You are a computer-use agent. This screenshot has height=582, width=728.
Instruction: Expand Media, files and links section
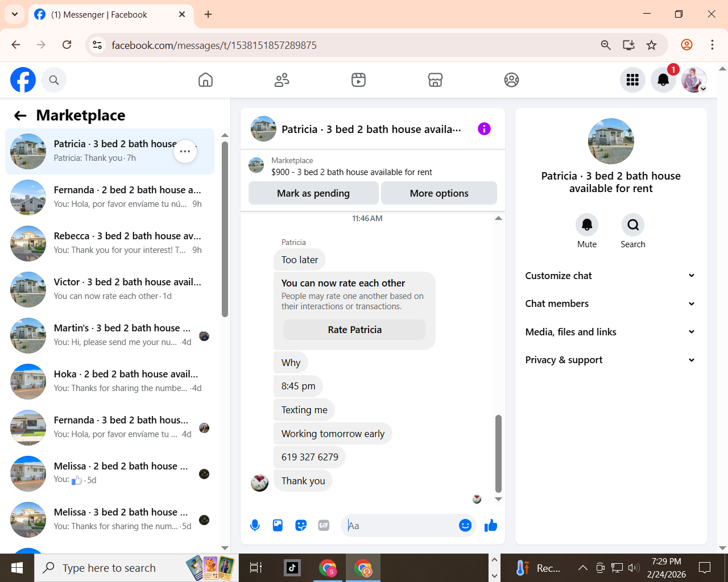(610, 332)
